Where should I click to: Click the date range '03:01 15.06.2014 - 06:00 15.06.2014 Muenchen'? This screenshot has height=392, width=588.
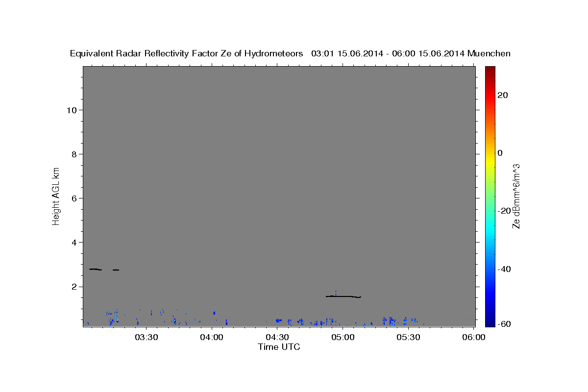pyautogui.click(x=411, y=53)
